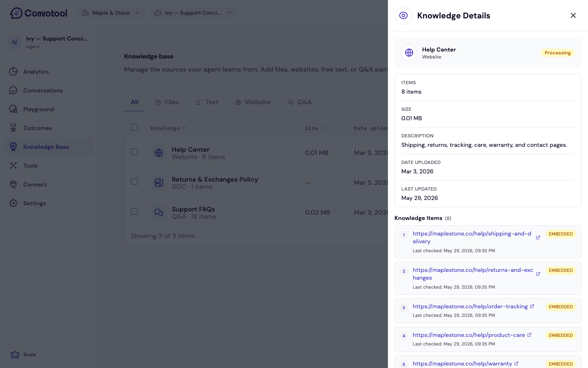Click the Ivy agent avatar in sidebar
This screenshot has height=368, width=588.
pyautogui.click(x=15, y=42)
